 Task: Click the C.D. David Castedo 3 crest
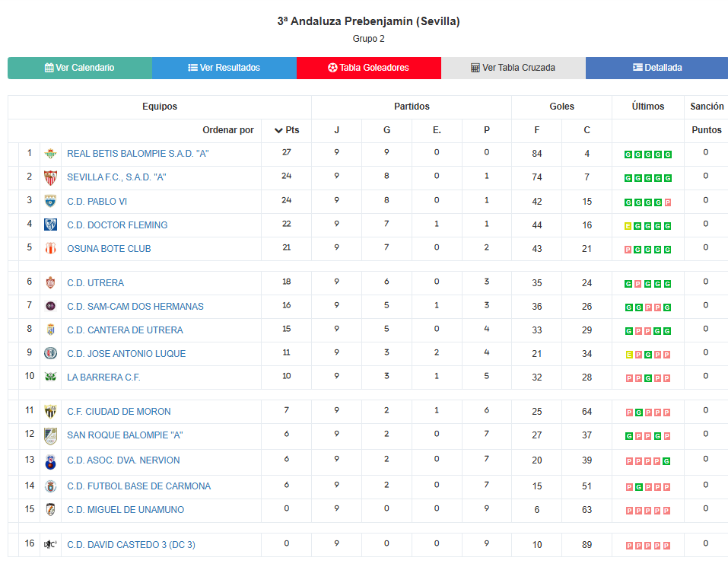[51, 544]
